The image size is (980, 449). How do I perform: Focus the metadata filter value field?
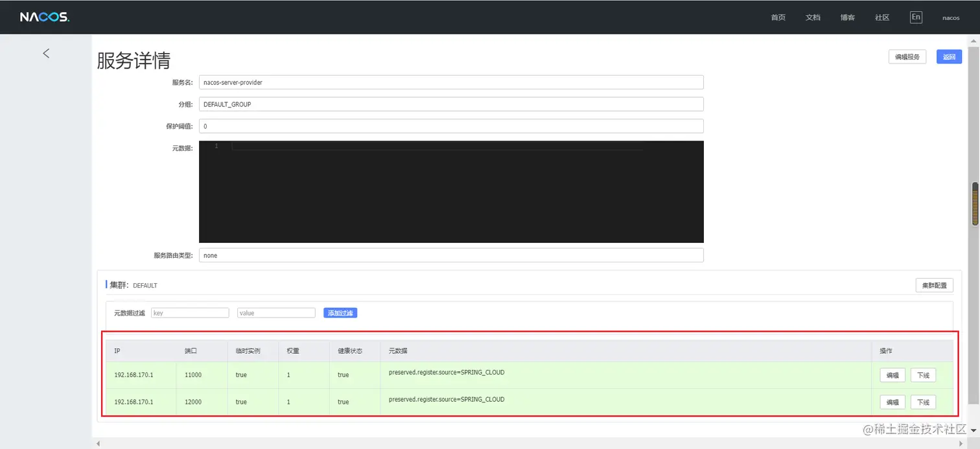click(x=276, y=313)
